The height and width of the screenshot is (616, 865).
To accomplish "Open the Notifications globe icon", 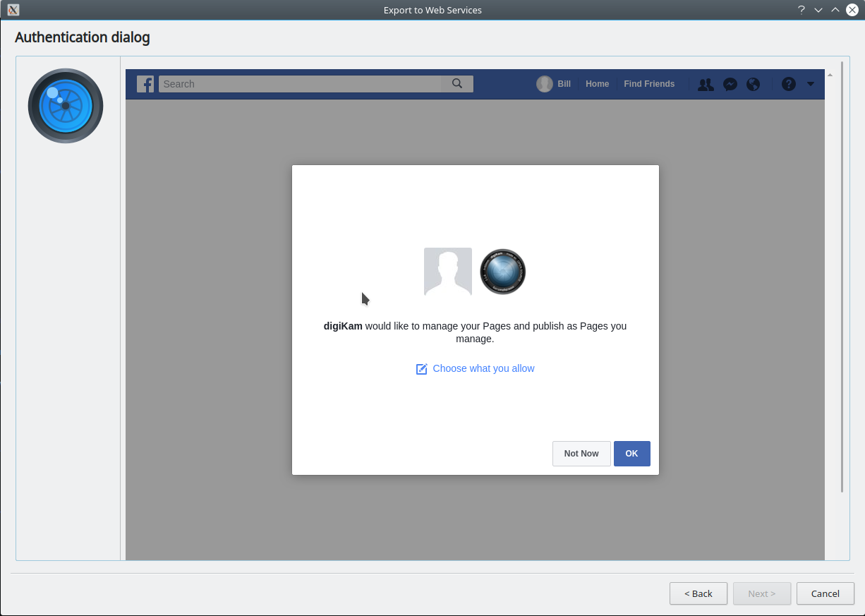I will click(x=754, y=84).
